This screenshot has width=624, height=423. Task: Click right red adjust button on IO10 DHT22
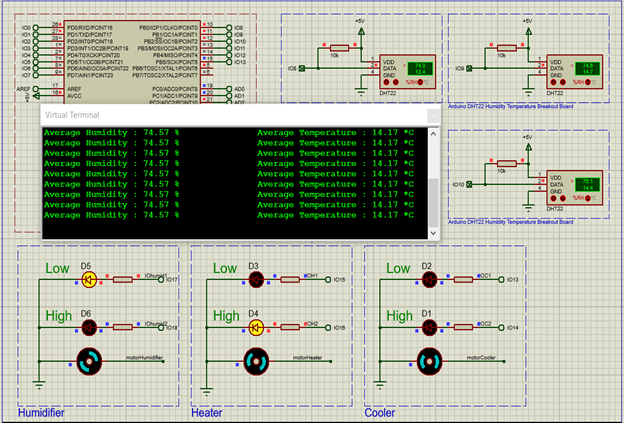click(563, 198)
